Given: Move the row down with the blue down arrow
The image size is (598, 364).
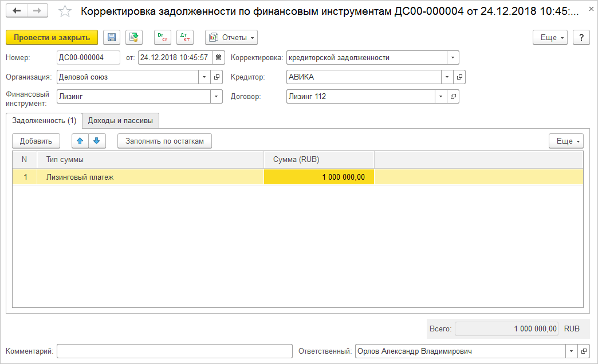Looking at the screenshot, I should [97, 141].
